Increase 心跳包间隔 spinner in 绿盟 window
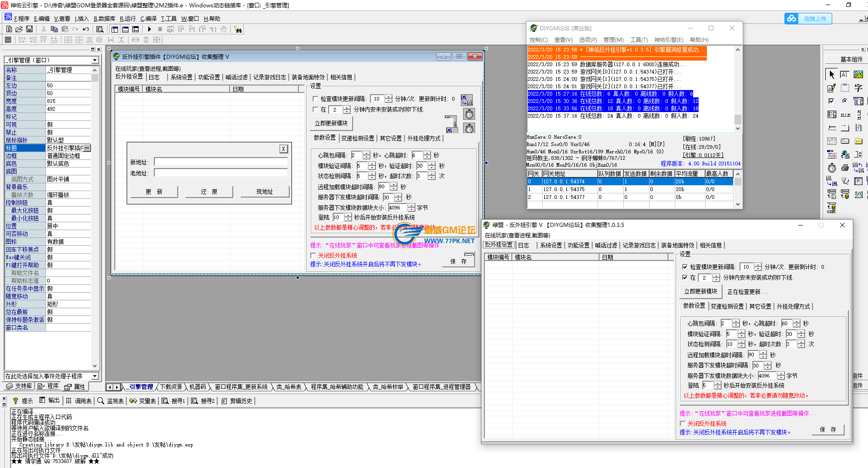This screenshot has width=868, height=468. click(x=736, y=321)
